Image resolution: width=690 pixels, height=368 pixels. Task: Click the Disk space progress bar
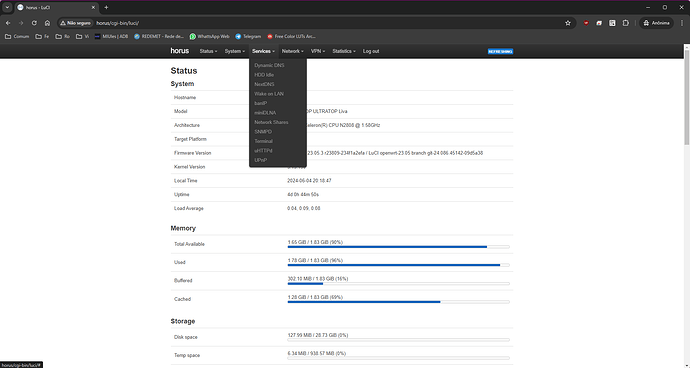click(x=399, y=340)
